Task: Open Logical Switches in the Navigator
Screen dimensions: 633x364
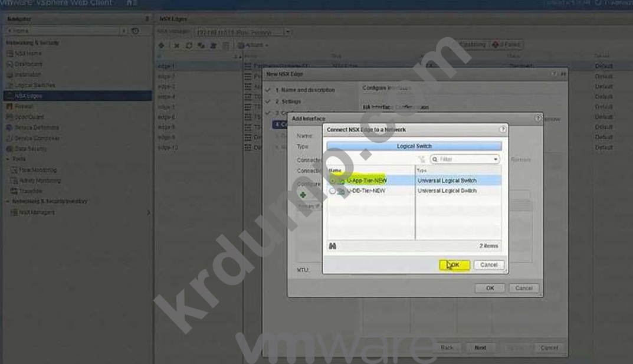Action: tap(35, 85)
